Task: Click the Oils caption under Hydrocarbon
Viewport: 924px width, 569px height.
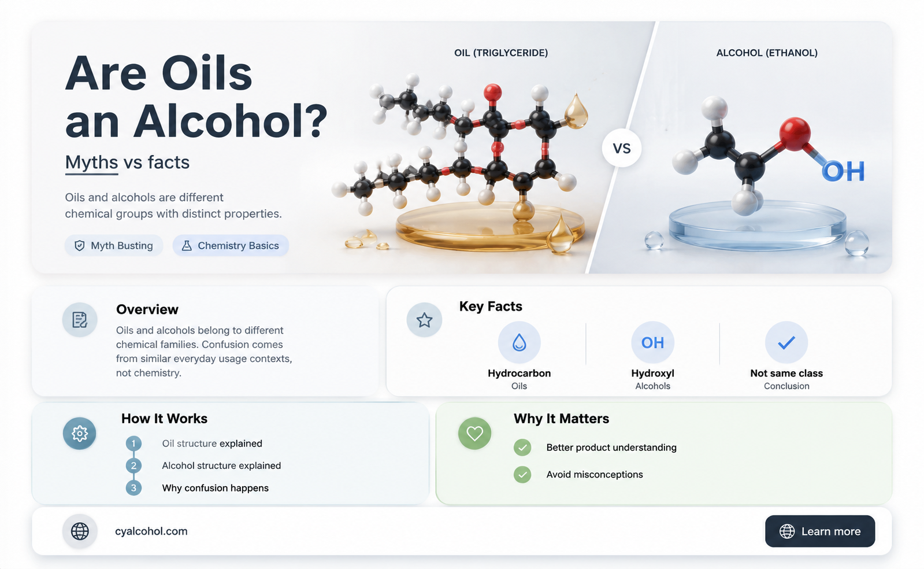Action: pyautogui.click(x=519, y=386)
